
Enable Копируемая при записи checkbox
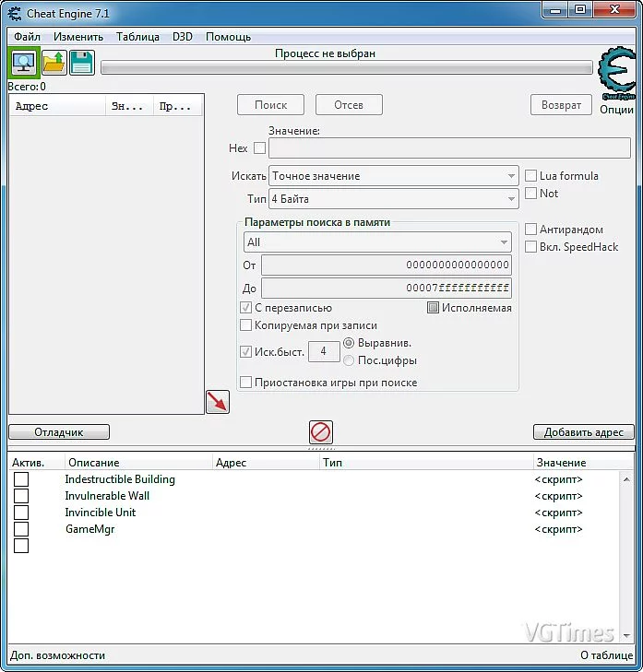245,325
